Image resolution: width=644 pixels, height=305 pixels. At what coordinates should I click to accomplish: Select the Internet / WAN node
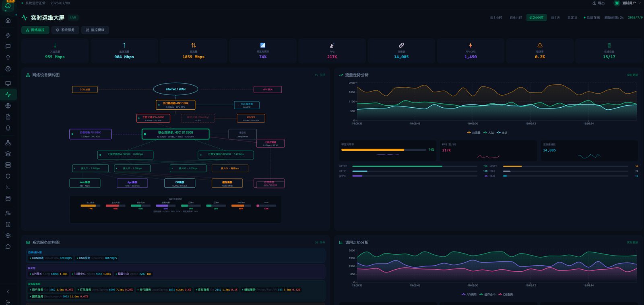point(175,89)
